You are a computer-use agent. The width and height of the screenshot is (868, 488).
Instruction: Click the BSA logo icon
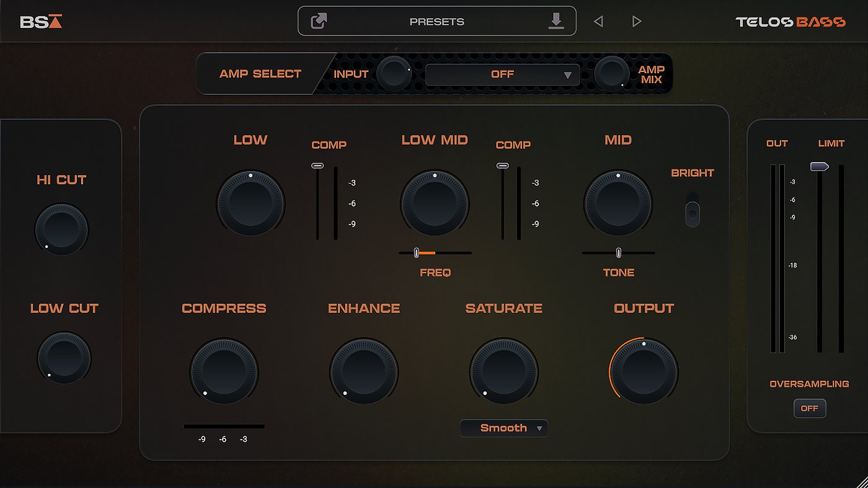coord(41,22)
